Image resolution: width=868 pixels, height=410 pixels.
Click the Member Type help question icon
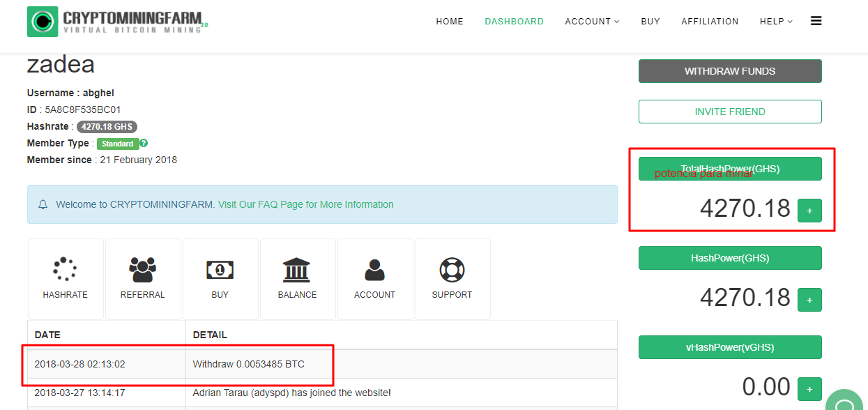click(144, 143)
